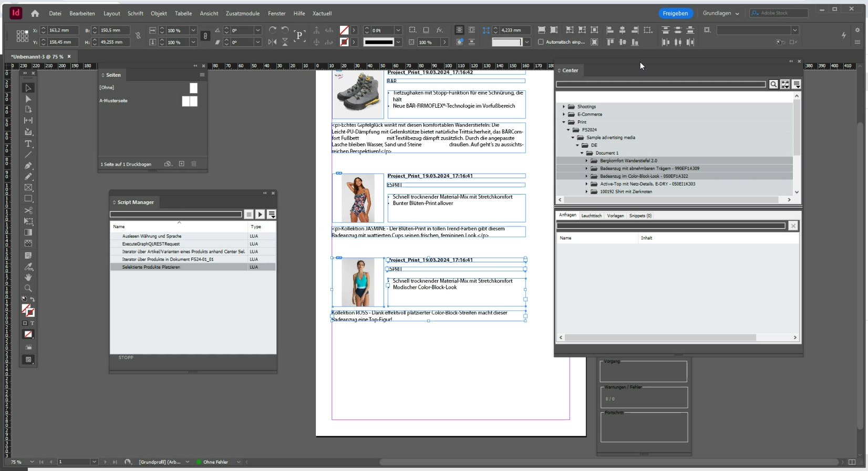Viewport: 868px width, 471px height.
Task: Open the Tabelle menu
Action: [x=183, y=13]
